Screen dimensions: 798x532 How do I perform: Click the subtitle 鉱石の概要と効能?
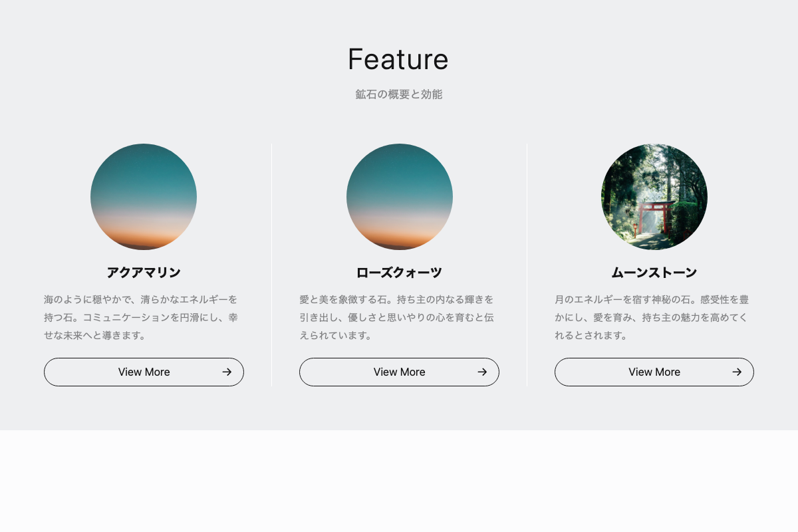398,94
